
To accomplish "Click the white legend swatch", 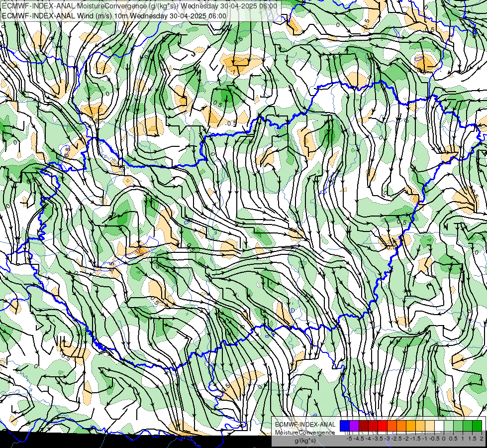I will (x=439, y=426).
